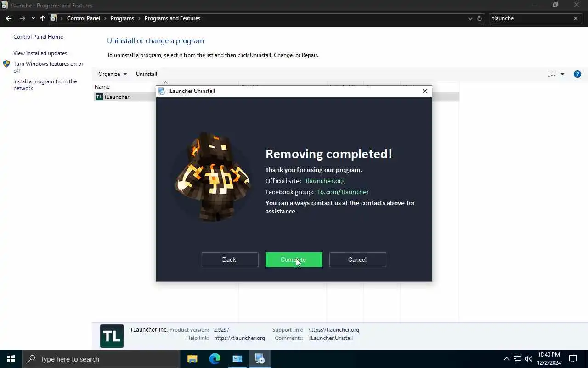Click help link https://tlauncher.org in details
Image resolution: width=588 pixels, height=368 pixels.
239,338
